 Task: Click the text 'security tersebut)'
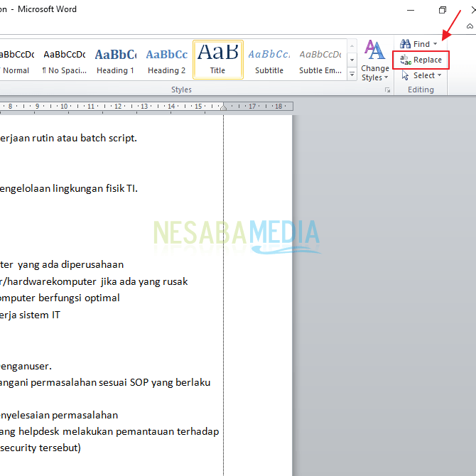(x=40, y=448)
